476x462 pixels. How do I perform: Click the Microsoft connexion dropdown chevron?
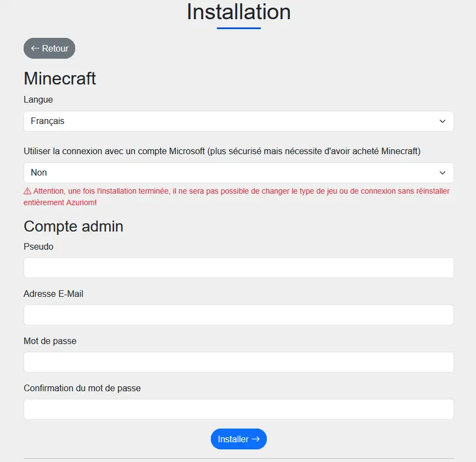pos(443,173)
